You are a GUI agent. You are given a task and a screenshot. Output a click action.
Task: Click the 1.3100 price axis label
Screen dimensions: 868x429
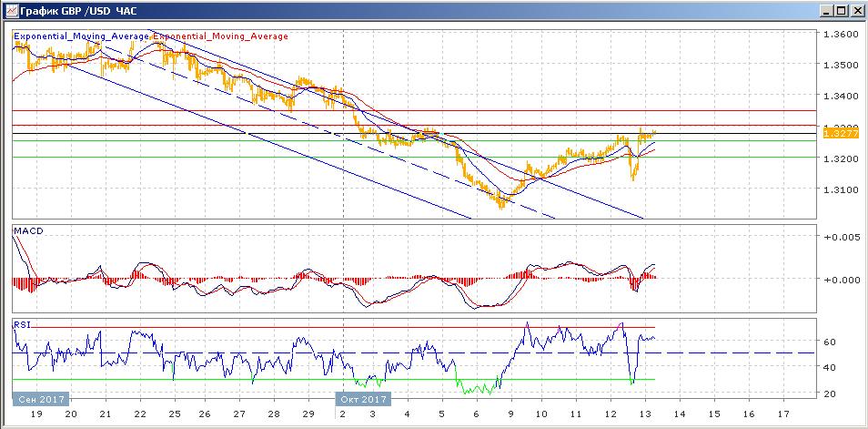[839, 190]
